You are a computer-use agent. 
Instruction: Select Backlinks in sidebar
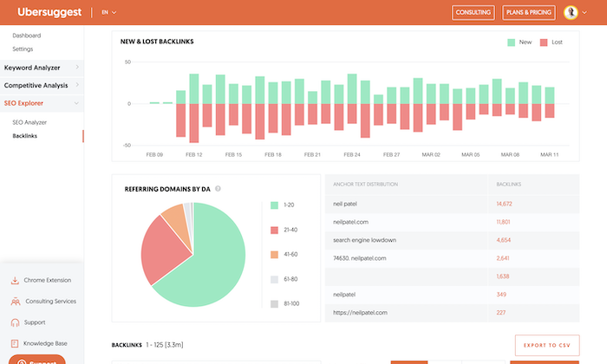point(25,136)
